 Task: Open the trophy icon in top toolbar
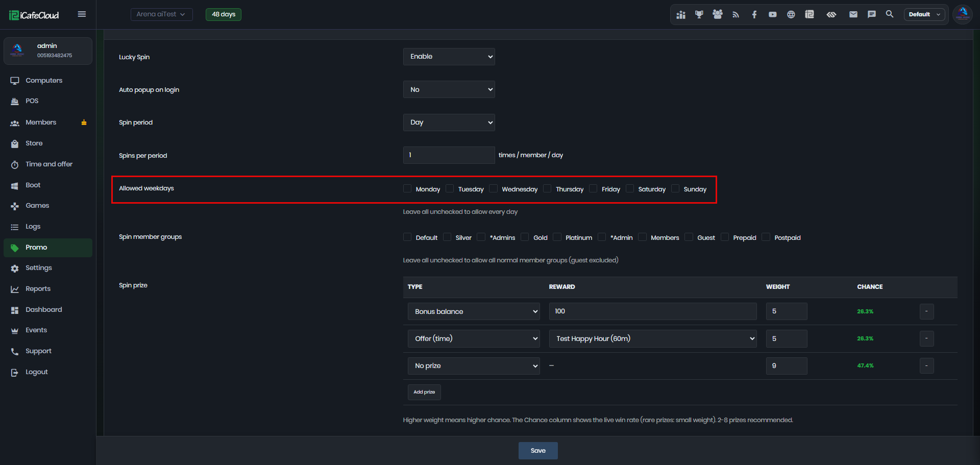pos(699,14)
